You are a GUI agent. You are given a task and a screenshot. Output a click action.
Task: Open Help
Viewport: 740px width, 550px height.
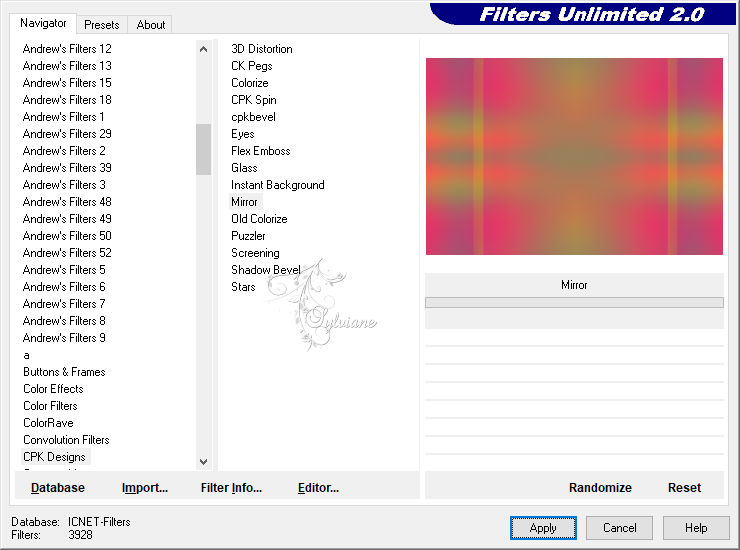(696, 528)
